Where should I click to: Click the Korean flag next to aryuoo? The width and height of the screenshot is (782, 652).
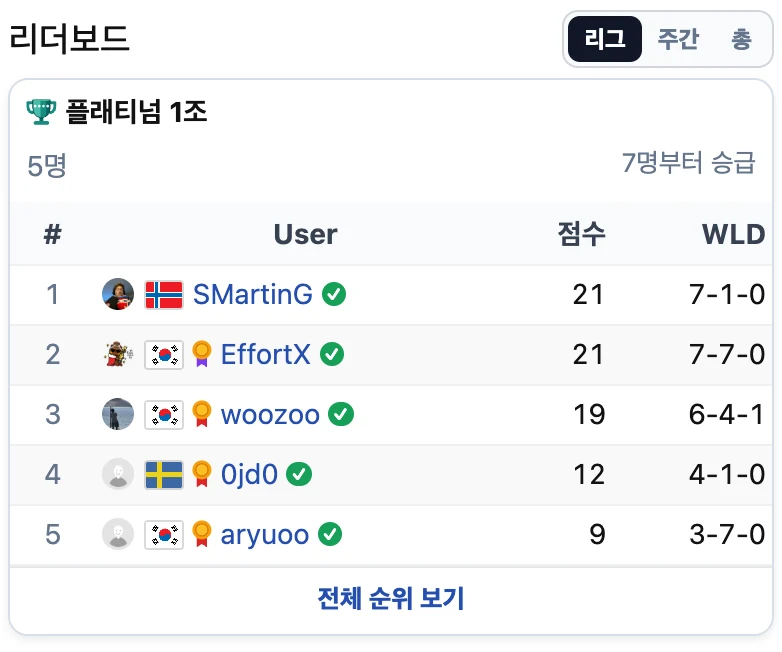click(164, 535)
